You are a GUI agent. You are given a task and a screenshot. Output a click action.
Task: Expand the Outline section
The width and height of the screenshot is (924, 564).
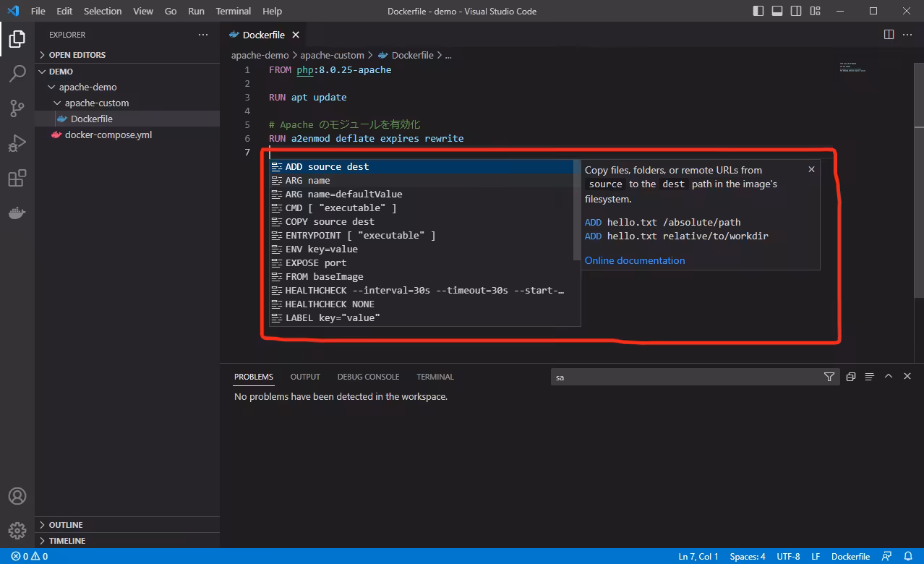click(x=127, y=525)
